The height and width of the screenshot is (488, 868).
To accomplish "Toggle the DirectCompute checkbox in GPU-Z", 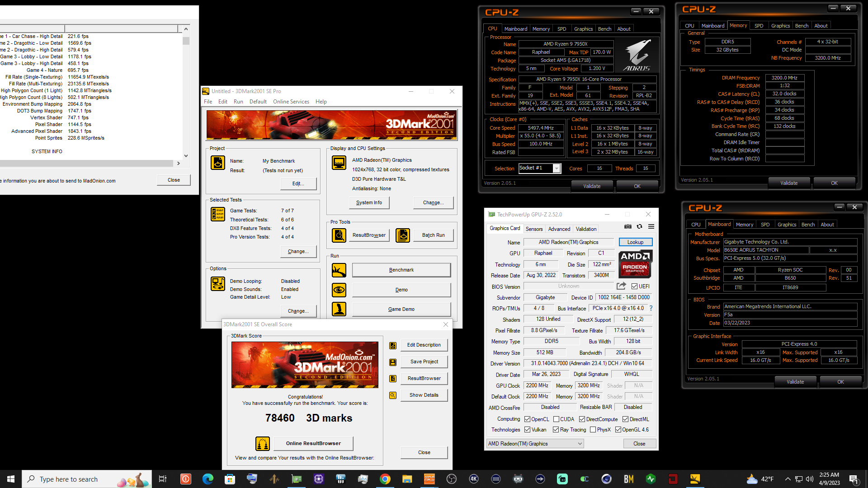I will [582, 419].
